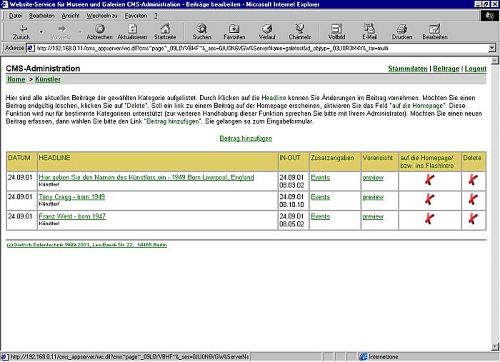The height and width of the screenshot is (362, 500).
Task: Open the Bearbeiten menu
Action: click(x=42, y=16)
